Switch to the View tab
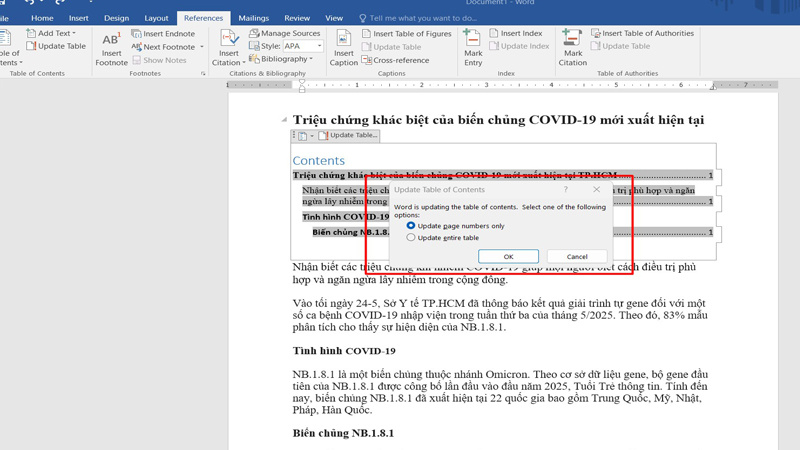 pos(334,18)
